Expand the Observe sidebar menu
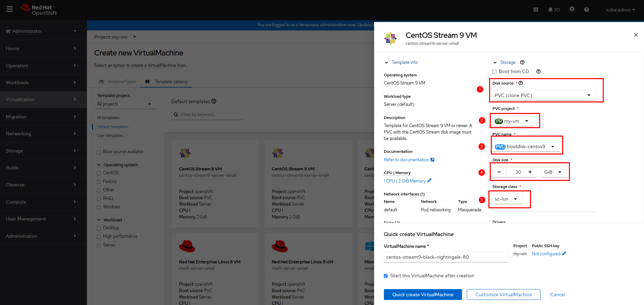 43,185
